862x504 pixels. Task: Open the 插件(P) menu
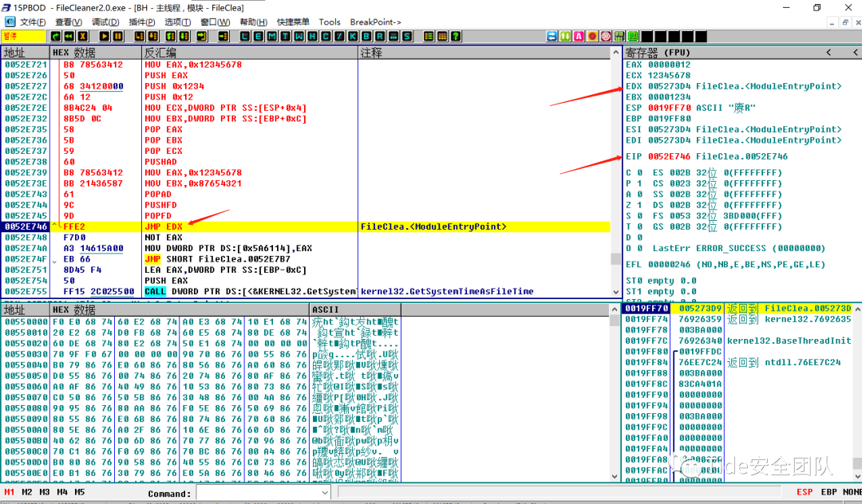pyautogui.click(x=142, y=22)
